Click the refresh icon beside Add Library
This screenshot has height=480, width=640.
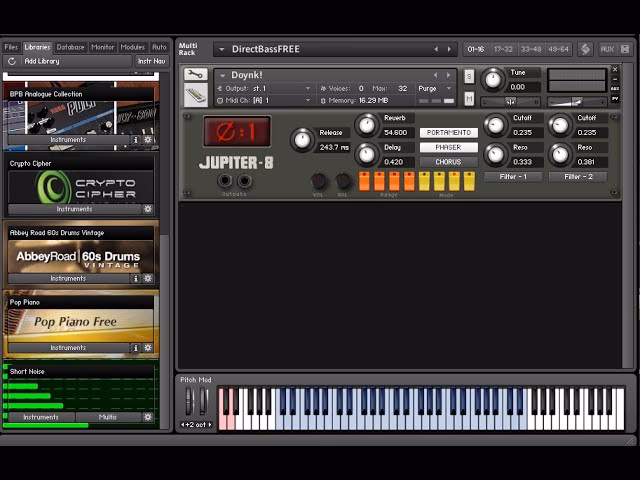[12, 61]
